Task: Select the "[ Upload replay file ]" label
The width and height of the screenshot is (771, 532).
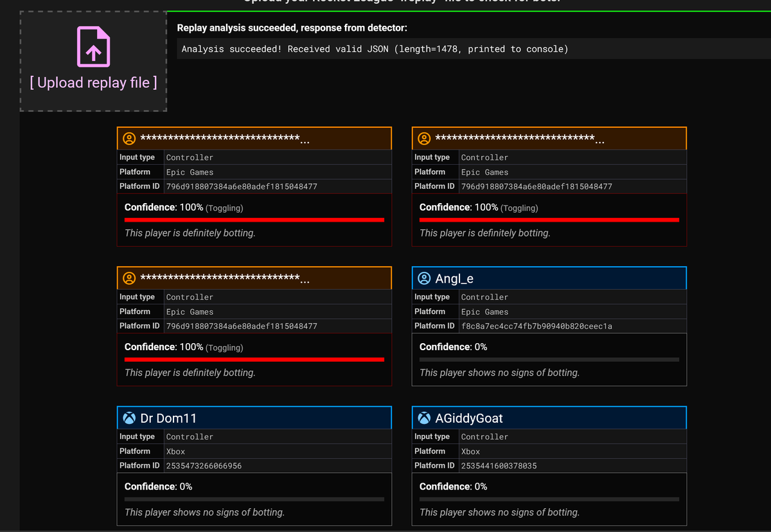Action: (93, 82)
